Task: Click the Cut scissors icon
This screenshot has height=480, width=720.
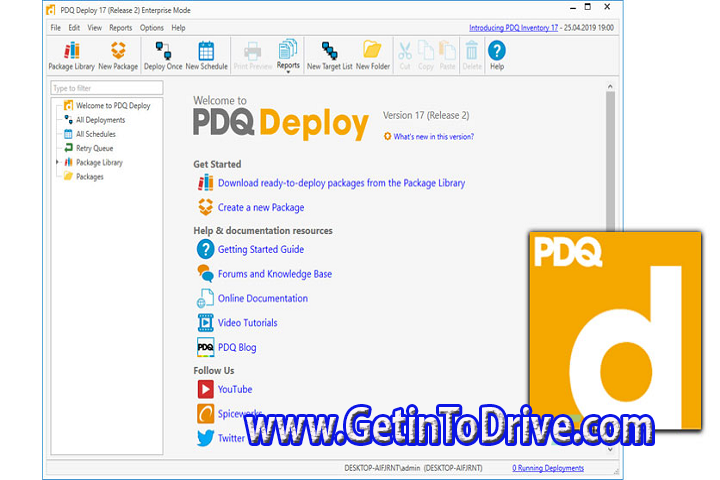Action: pos(405,51)
